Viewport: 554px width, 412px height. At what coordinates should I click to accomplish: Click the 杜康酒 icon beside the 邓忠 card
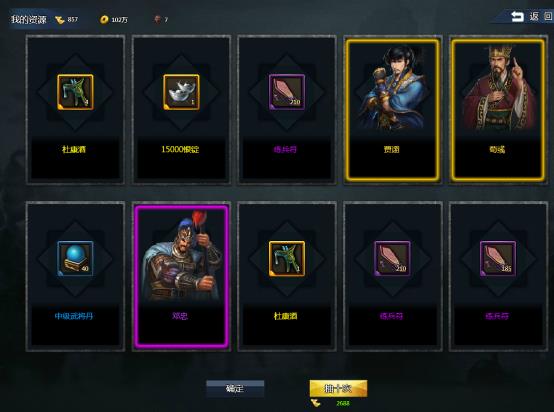287,258
